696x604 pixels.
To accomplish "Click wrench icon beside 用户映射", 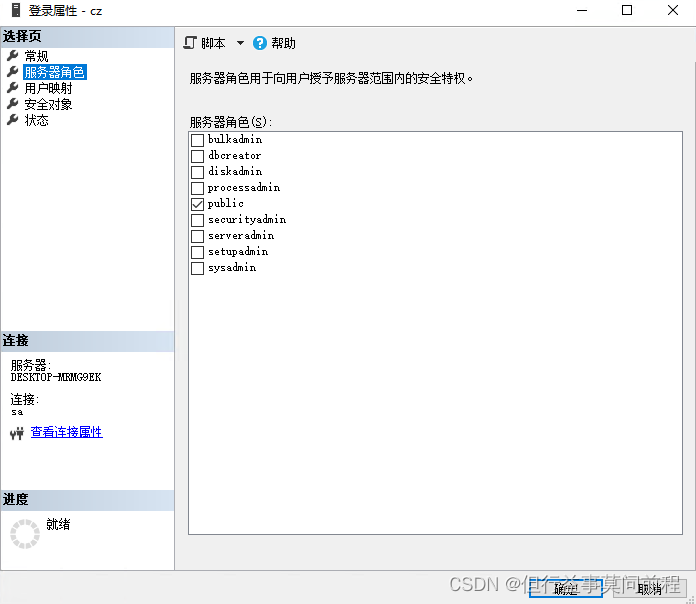I will coord(12,87).
